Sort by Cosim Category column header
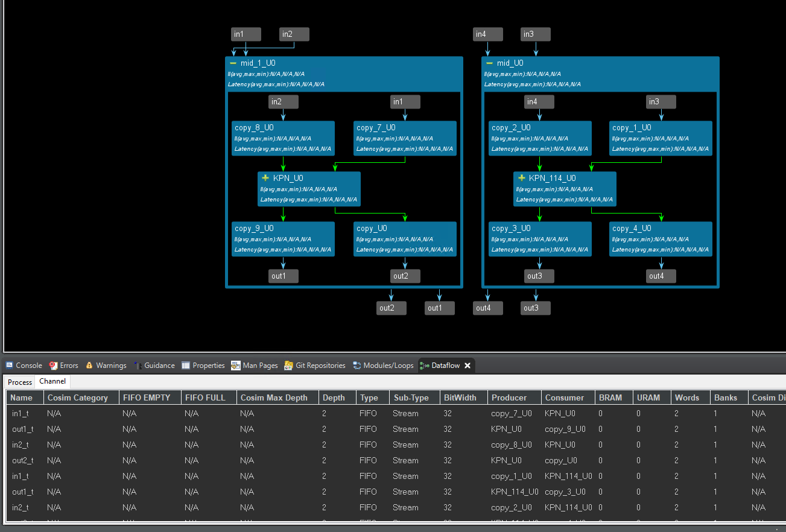 pos(81,397)
